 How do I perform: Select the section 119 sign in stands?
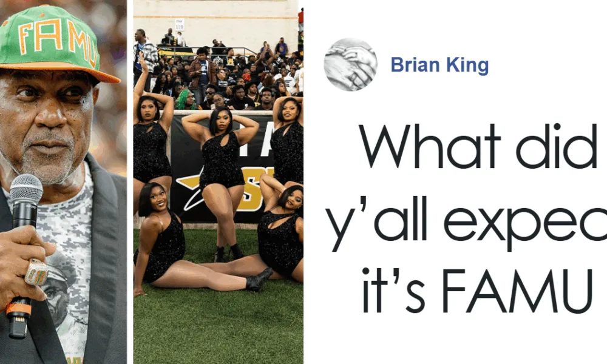[x=179, y=25]
